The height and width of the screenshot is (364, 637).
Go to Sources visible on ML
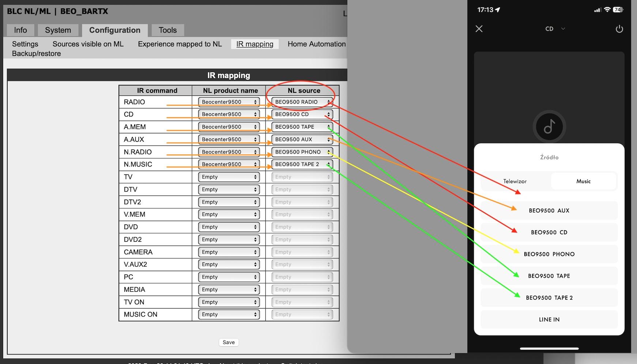tap(88, 44)
